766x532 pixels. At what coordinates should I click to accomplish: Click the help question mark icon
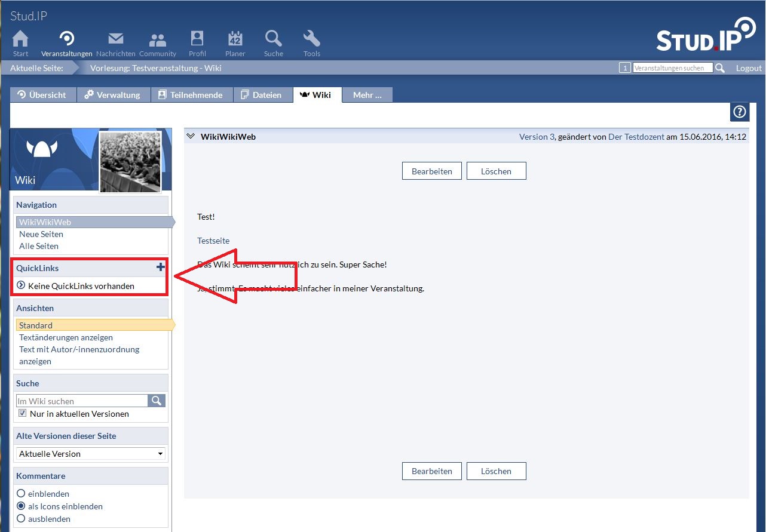[739, 112]
